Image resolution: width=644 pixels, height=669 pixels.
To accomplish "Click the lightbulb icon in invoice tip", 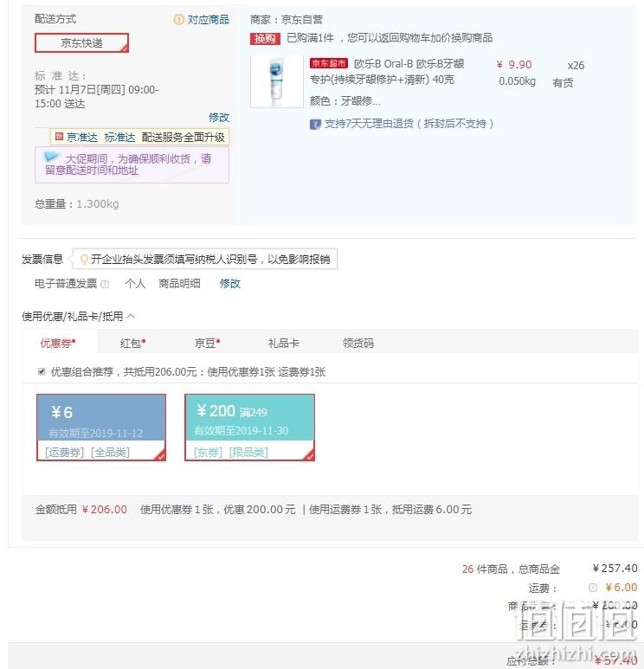I will click(84, 259).
